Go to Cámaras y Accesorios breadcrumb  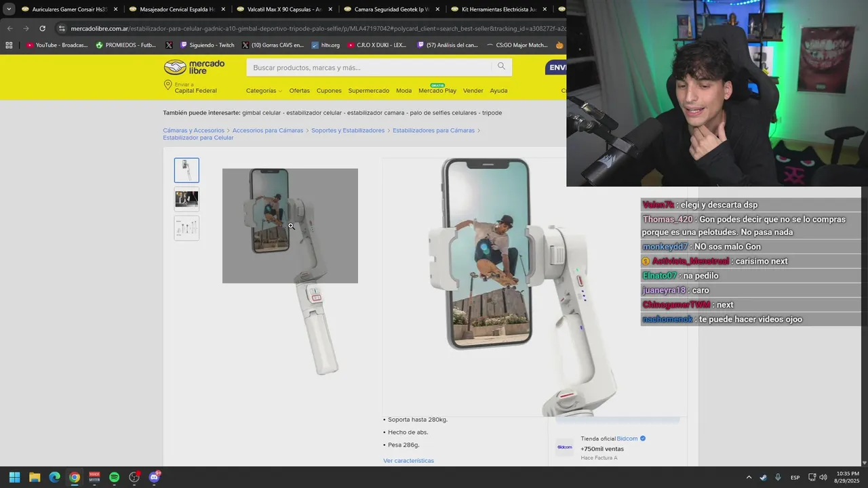[193, 130]
